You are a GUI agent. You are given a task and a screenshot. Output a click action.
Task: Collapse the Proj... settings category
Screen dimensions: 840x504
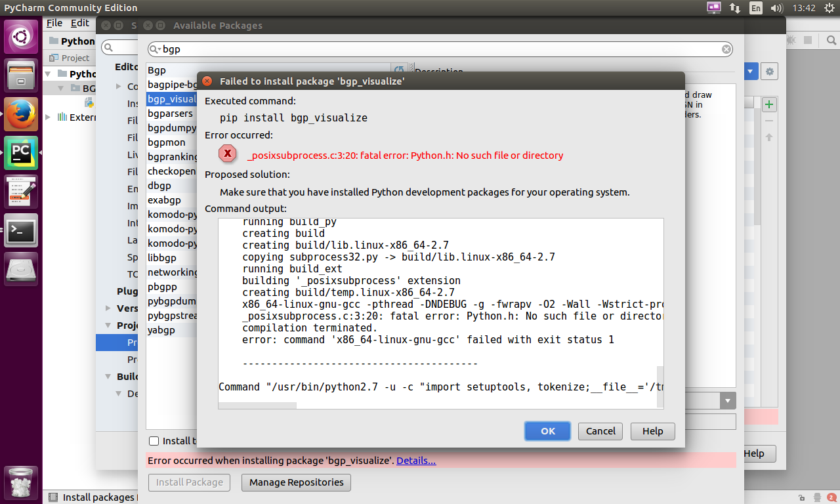pos(108,325)
